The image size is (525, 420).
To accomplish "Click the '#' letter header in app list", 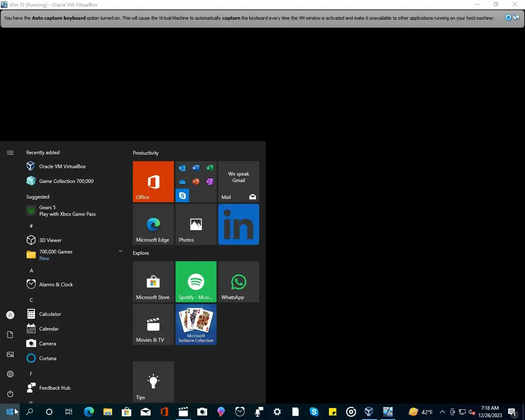I will click(x=31, y=226).
